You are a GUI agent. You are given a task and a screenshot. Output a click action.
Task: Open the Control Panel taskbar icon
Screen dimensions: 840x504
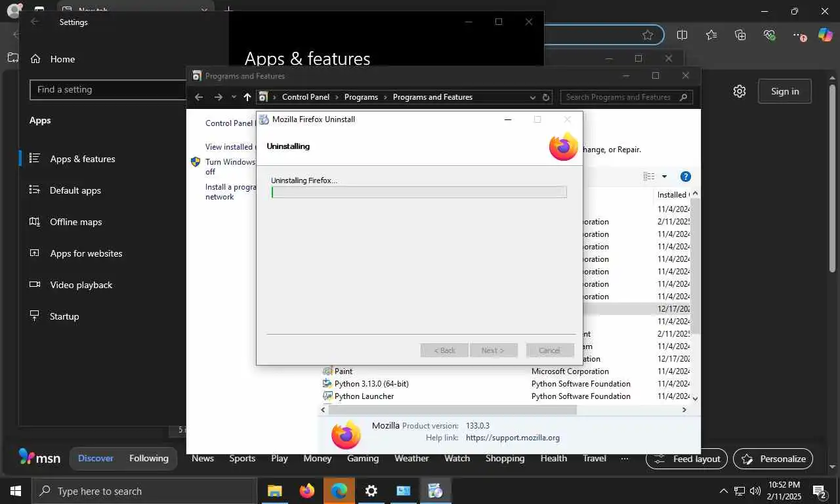[x=403, y=491]
